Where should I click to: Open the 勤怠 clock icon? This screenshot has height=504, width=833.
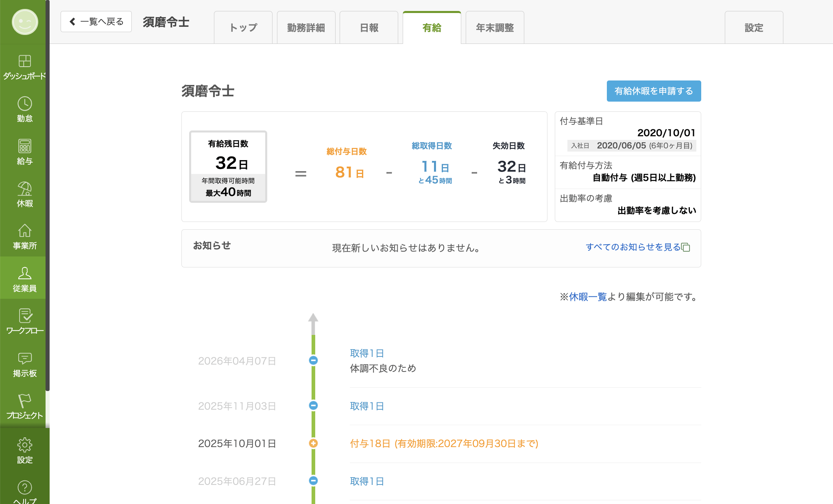pos(24,104)
